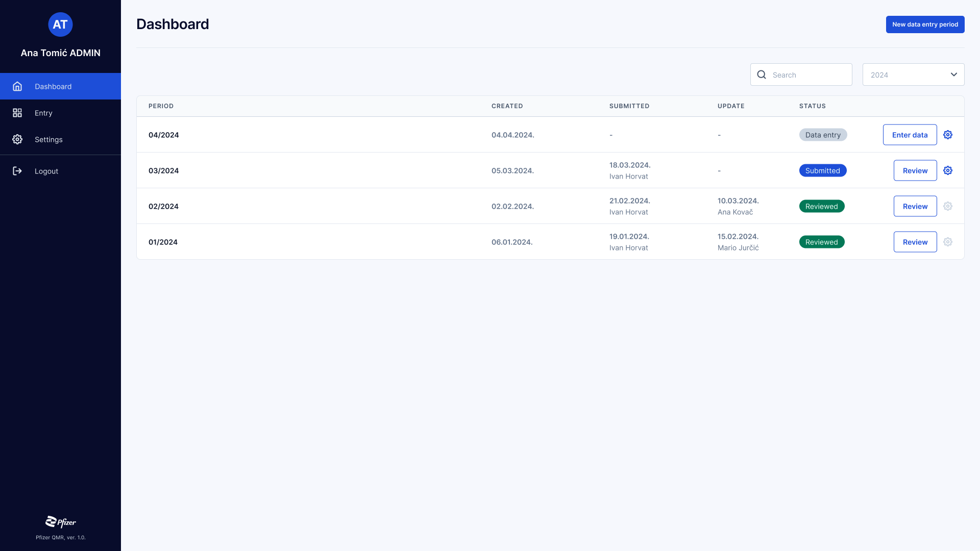Click submitted date 19.01.2024.

629,236
